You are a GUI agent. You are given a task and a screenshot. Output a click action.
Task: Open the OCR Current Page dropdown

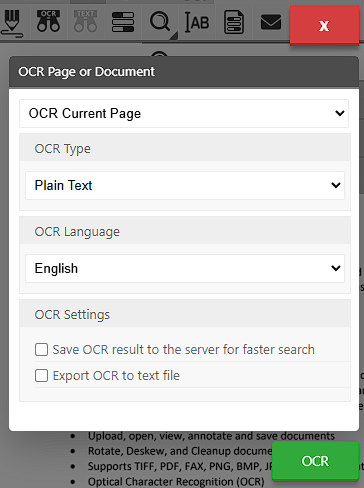point(184,113)
